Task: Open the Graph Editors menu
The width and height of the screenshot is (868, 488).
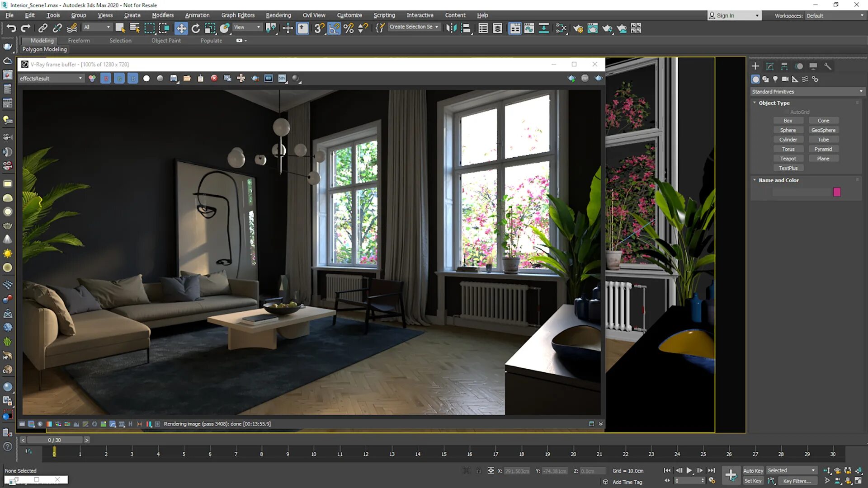Action: (238, 15)
